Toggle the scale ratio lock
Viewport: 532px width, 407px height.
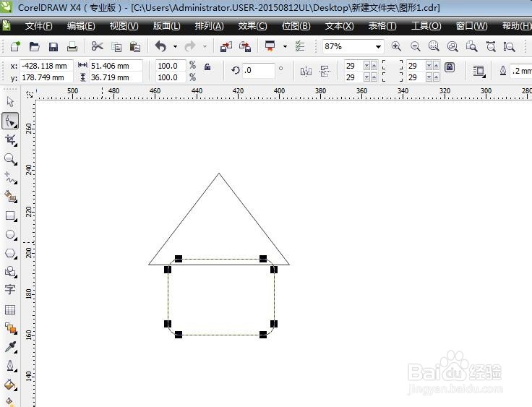(207, 67)
